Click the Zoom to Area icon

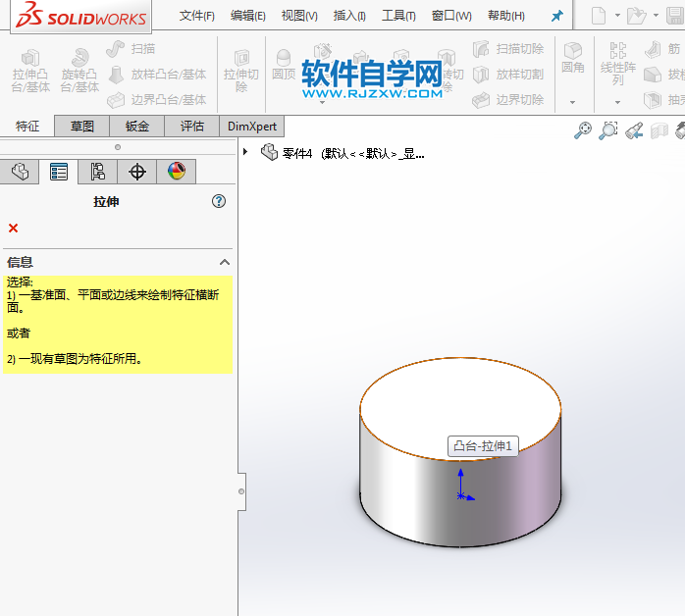(x=608, y=130)
